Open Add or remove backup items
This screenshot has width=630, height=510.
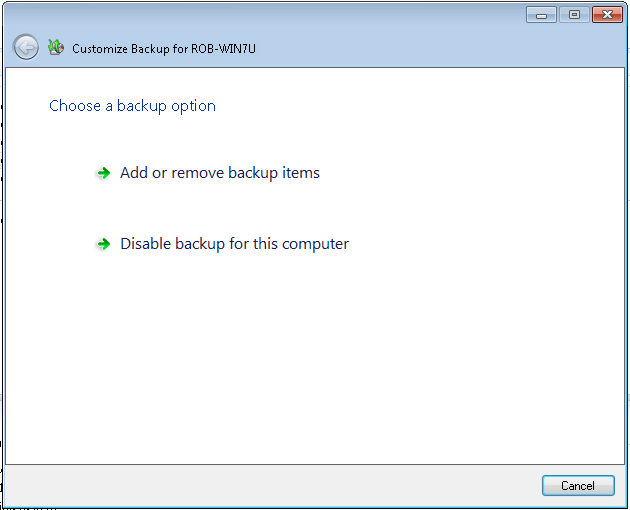coord(220,173)
